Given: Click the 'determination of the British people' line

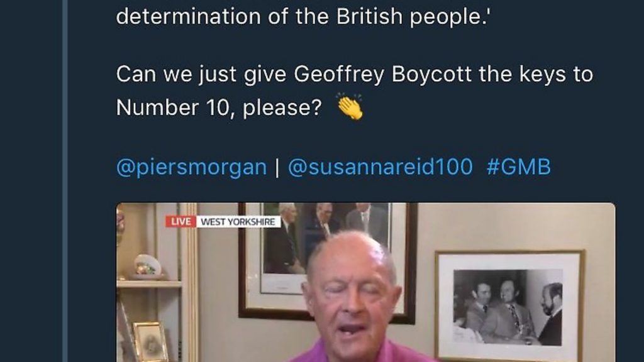Looking at the screenshot, I should [x=304, y=16].
